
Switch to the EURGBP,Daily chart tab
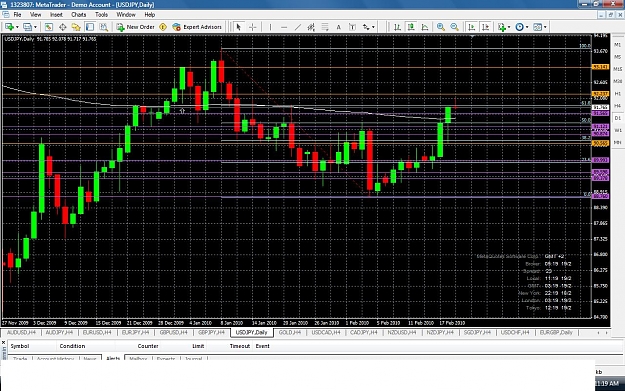pos(556,332)
